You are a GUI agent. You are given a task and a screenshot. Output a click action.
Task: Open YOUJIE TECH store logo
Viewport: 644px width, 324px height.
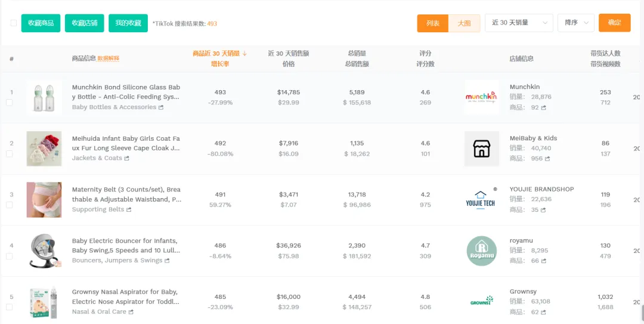(481, 200)
